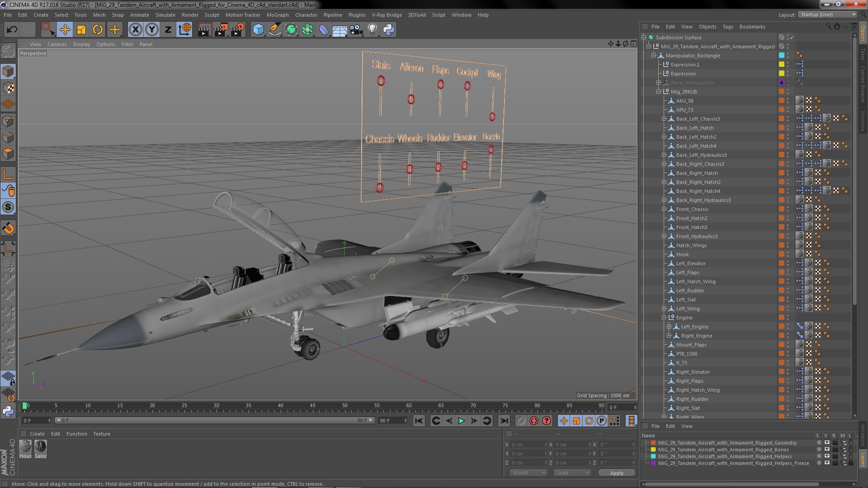Viewport: 868px width, 488px height.
Task: Click the Spline Pen tool icon
Action: pyautogui.click(x=274, y=30)
